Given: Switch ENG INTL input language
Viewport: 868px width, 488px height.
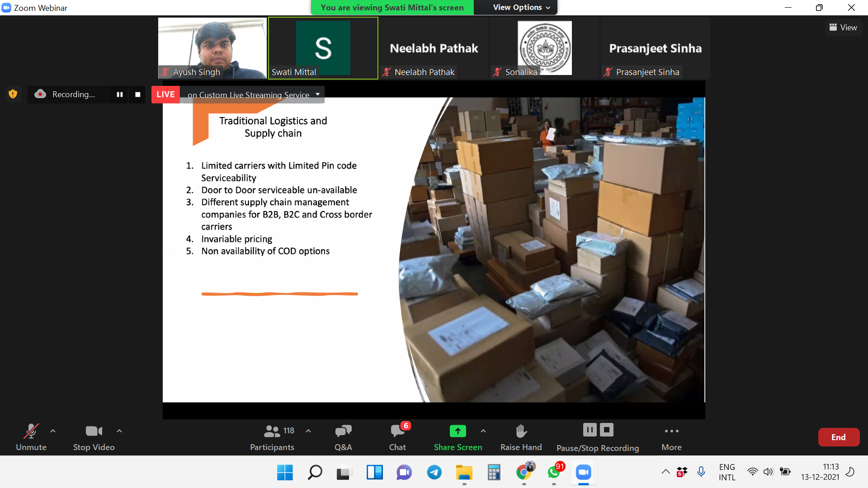Looking at the screenshot, I should pos(727,472).
